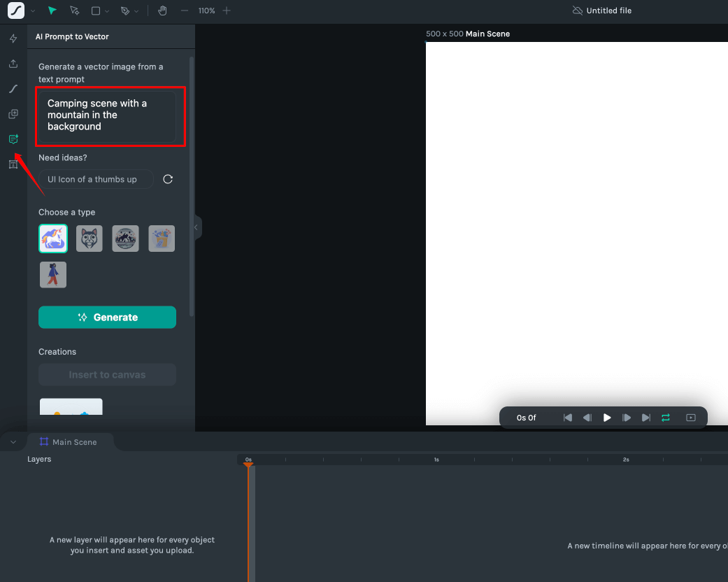Select the direct selection arrow tool

(x=74, y=11)
